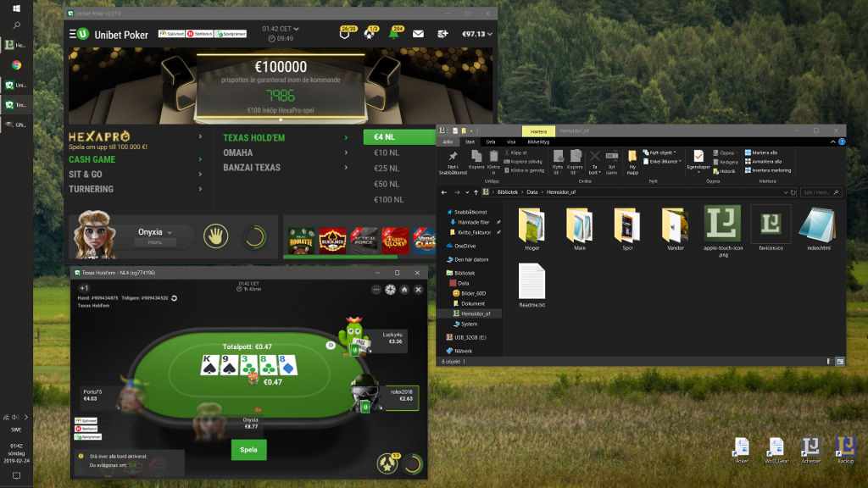Choose the €4 NL stake level
This screenshot has height=488, width=868.
pos(400,136)
